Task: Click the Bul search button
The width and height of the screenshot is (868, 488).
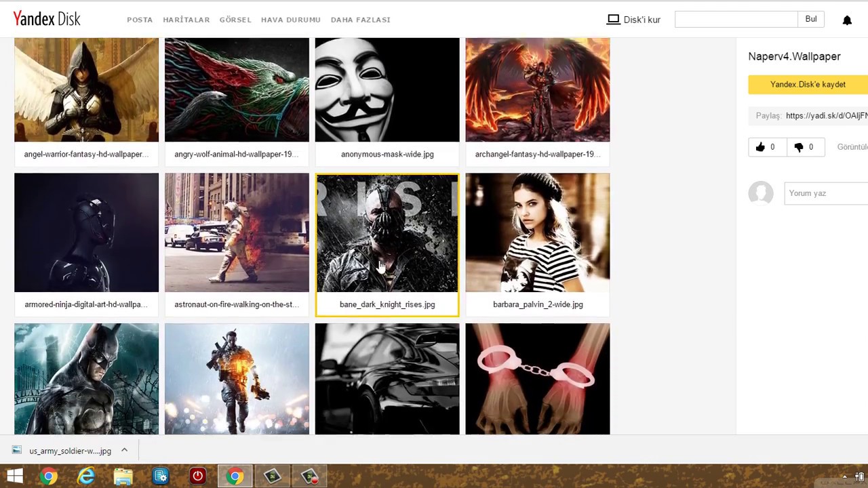Action: coord(811,19)
